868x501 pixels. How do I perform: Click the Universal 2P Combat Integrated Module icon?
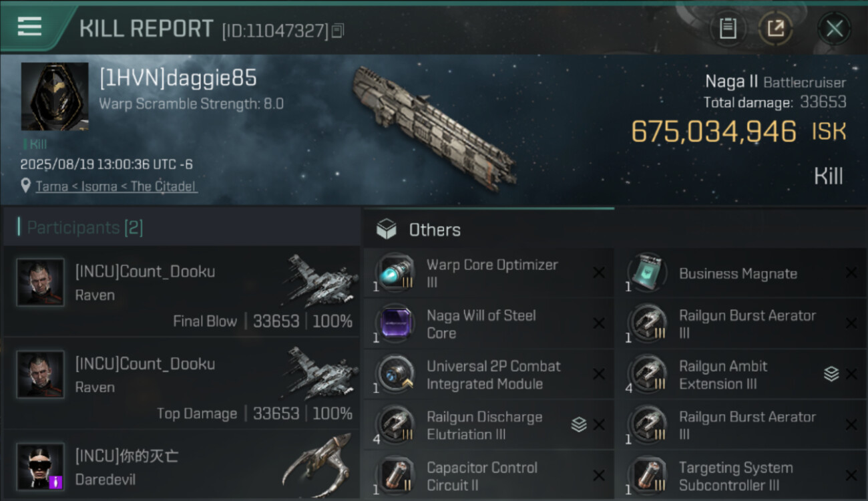coord(395,374)
